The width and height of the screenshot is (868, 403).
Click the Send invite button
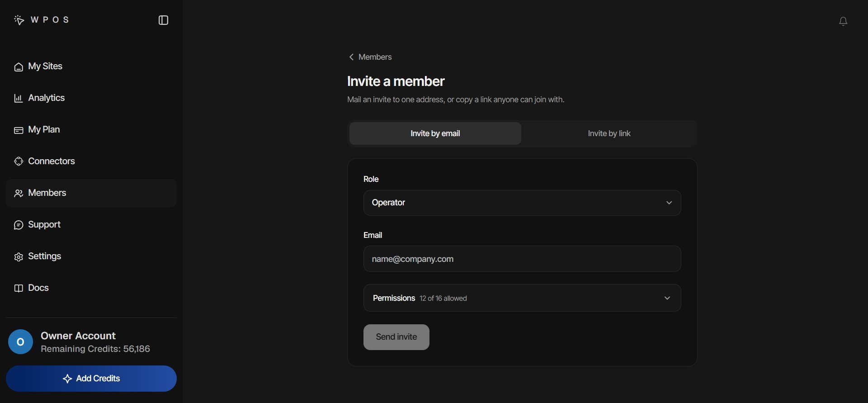(x=396, y=337)
